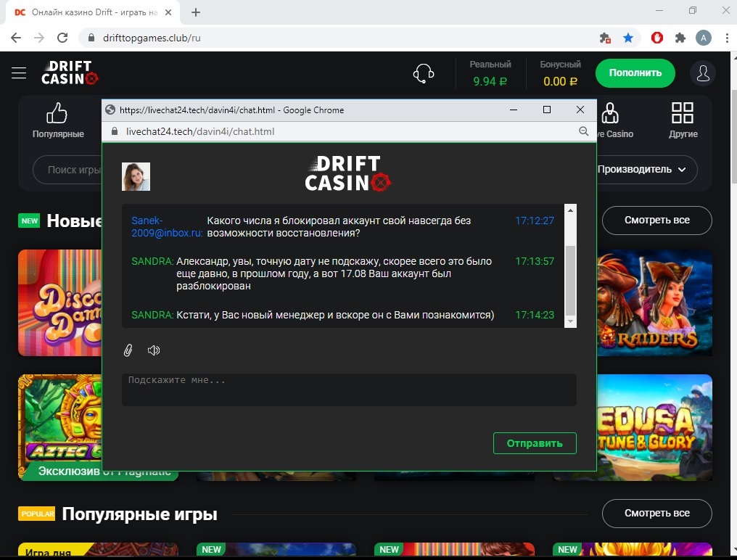Open support via the headset icon
Screen dimensions: 737x560
[x=423, y=73]
